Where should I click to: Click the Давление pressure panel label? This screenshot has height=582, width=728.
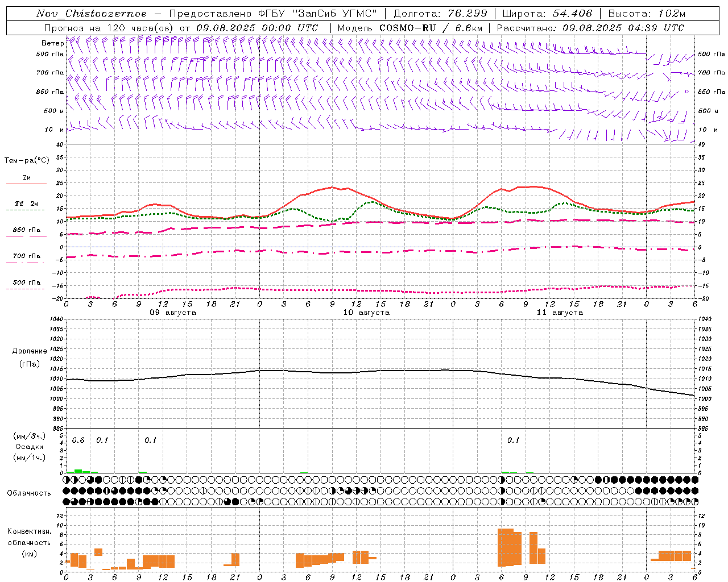[30, 351]
